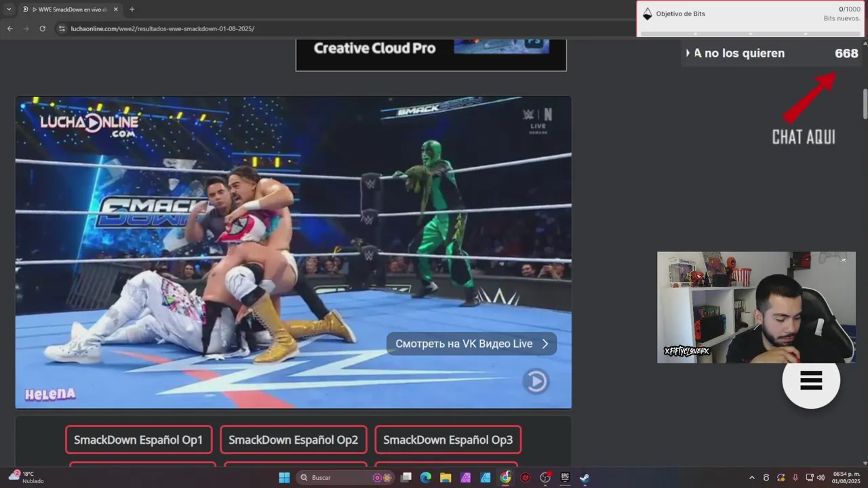This screenshot has height=488, width=868.
Task: Click the microphone tray icon
Action: (x=795, y=478)
